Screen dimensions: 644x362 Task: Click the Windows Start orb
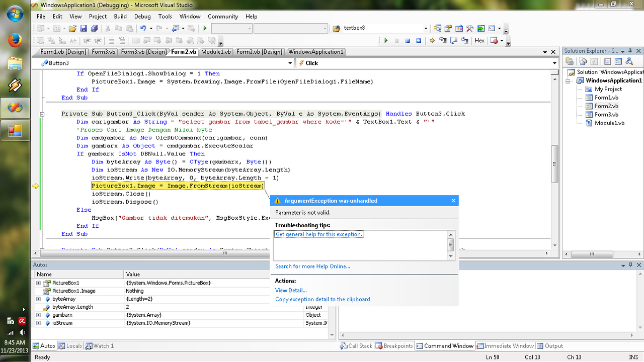tap(15, 14)
